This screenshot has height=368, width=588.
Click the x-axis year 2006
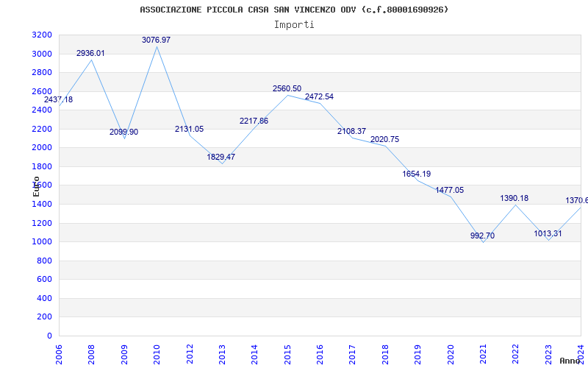pyautogui.click(x=59, y=354)
